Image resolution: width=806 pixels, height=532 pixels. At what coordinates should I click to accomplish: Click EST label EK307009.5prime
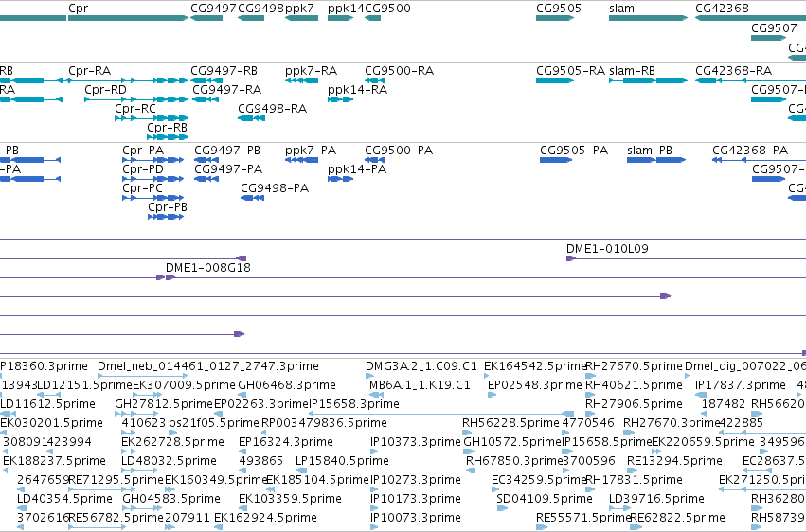184,385
